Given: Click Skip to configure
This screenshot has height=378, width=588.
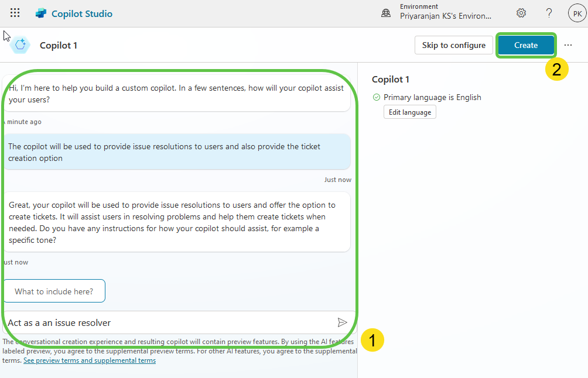Looking at the screenshot, I should click(453, 45).
